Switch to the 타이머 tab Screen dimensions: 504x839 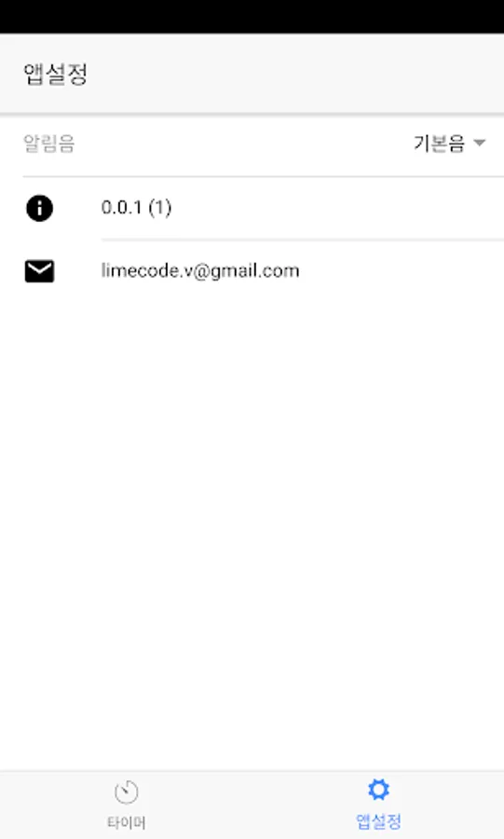click(126, 805)
